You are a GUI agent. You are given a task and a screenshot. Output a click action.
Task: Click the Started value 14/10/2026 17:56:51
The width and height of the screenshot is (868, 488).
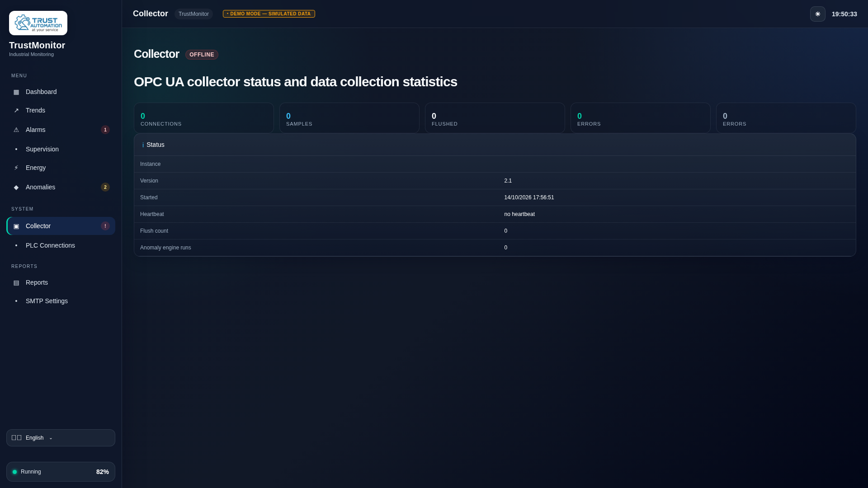(x=529, y=197)
